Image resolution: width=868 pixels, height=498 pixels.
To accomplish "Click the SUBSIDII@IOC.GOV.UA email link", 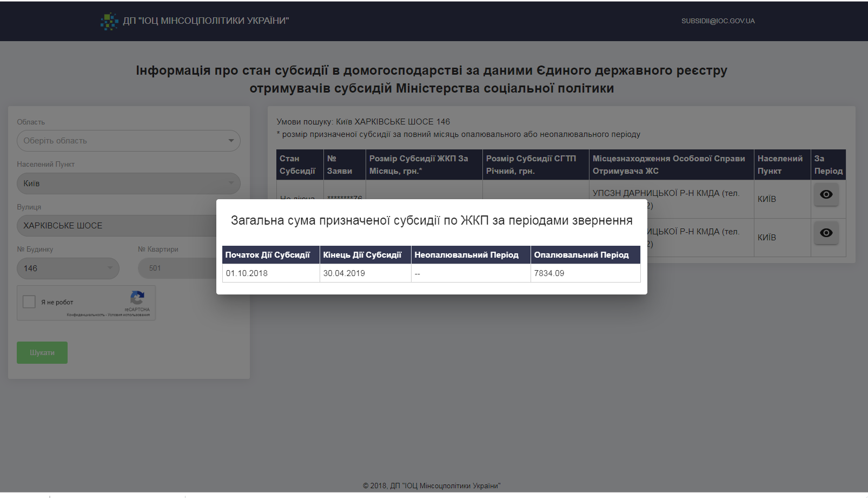I will pos(718,21).
